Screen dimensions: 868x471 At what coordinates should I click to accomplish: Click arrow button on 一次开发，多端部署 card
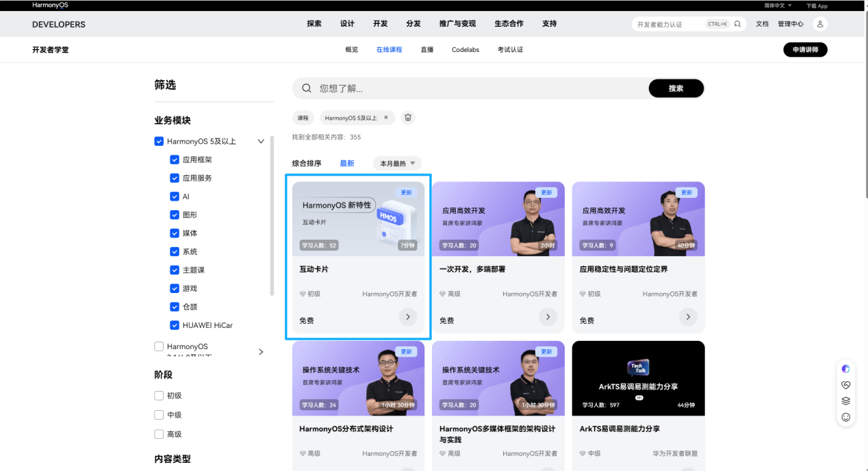point(548,317)
